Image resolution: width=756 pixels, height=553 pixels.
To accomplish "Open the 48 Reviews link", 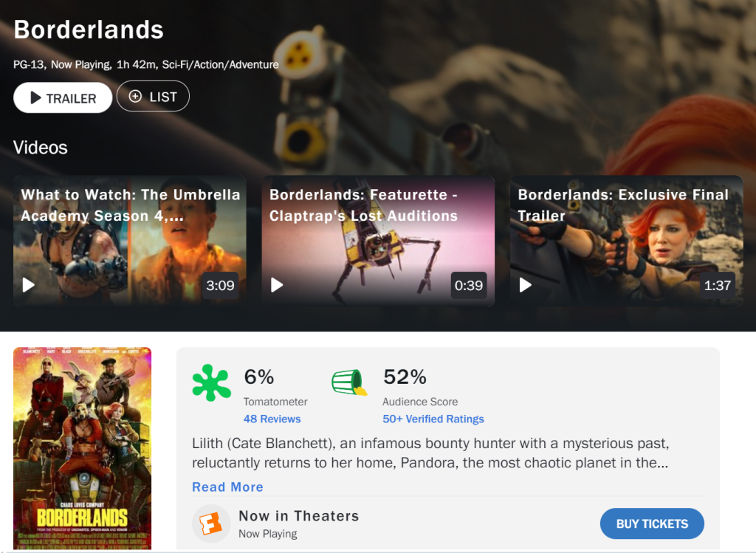I will click(272, 419).
